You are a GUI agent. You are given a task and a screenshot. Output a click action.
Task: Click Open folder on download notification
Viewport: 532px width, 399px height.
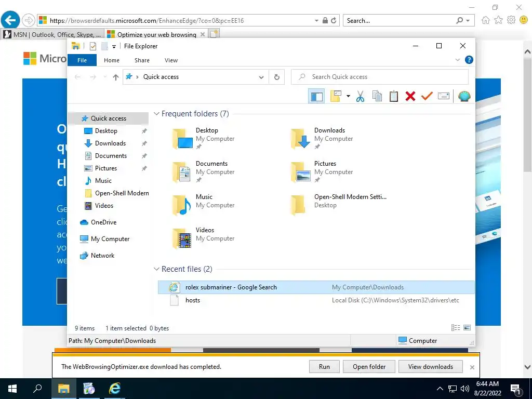369,367
